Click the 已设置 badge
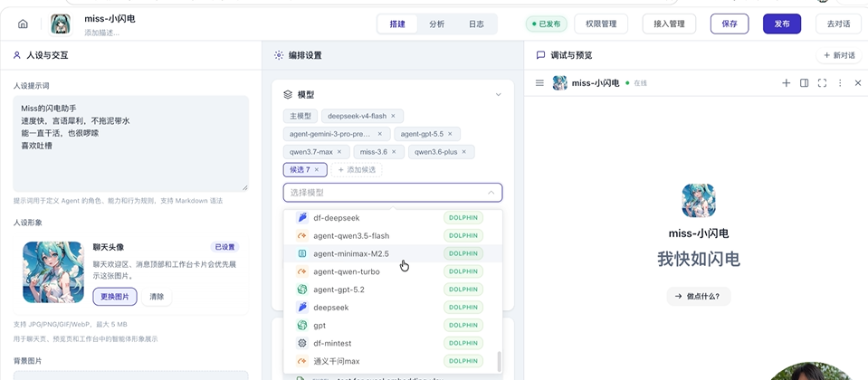This screenshot has width=868, height=380. (224, 247)
